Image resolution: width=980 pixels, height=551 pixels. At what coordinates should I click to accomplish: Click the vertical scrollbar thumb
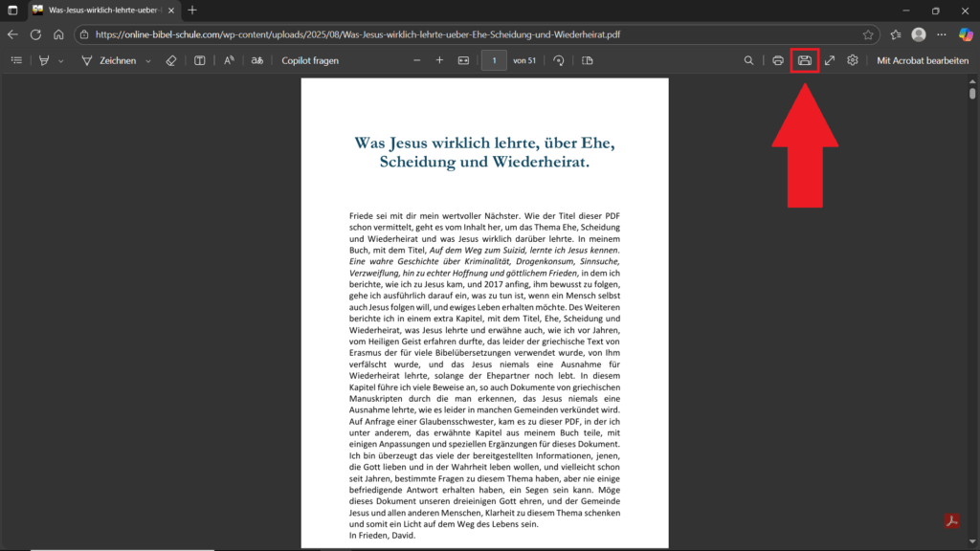point(972,93)
